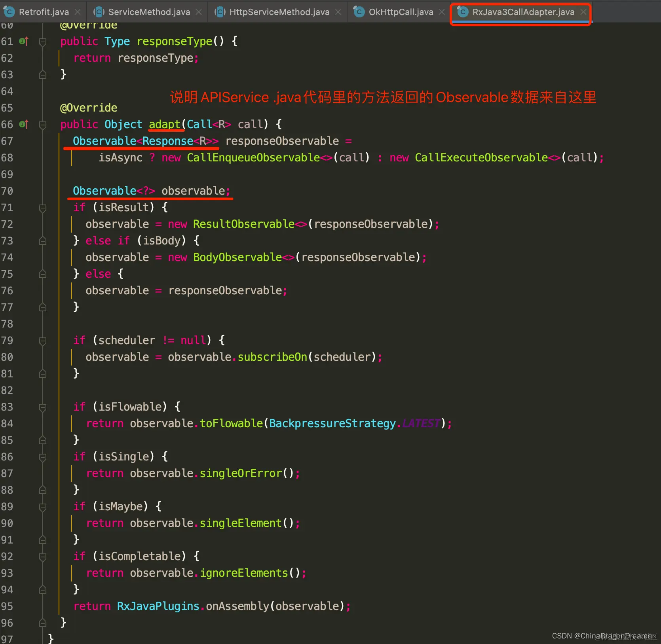The width and height of the screenshot is (661, 644).
Task: Open the ServiceMethod.java tab
Action: (x=149, y=12)
